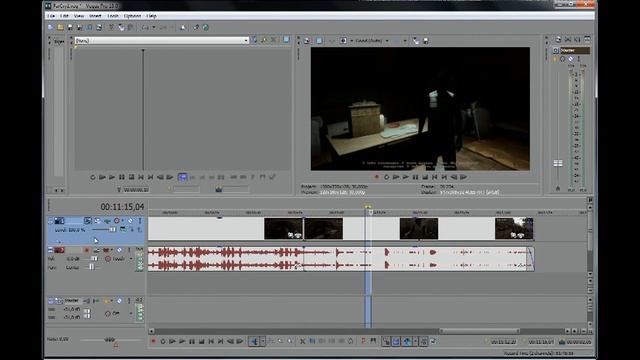640x360 pixels.
Task: Click the Pause button in the trimmer transport
Action: pyautogui.click(x=122, y=177)
